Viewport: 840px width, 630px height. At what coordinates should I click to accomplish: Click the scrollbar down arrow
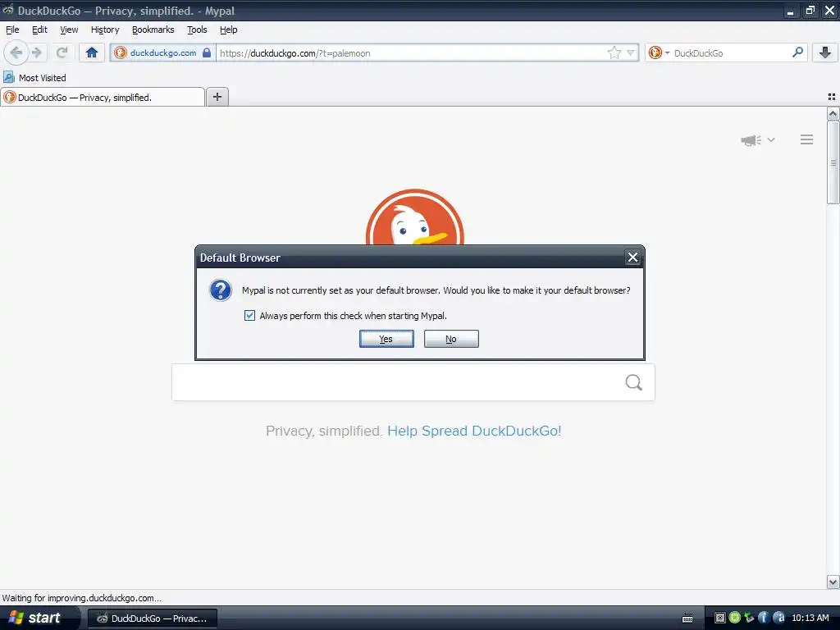click(x=833, y=582)
